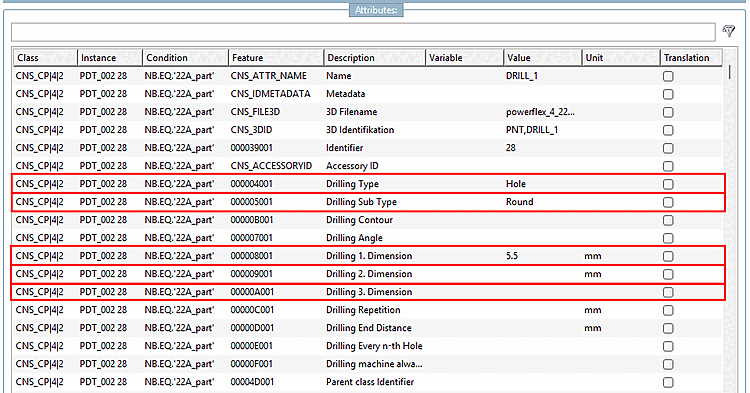Sort by the Instance column header
The width and height of the screenshot is (750, 393).
click(x=110, y=57)
